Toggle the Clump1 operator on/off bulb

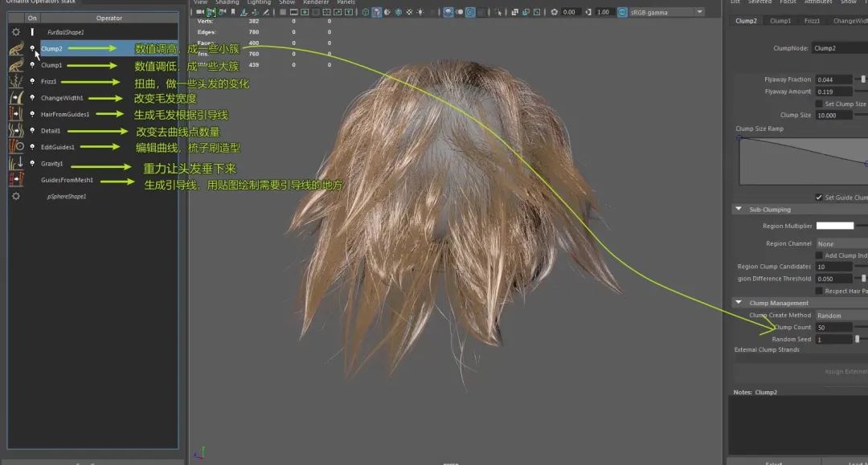[x=32, y=65]
